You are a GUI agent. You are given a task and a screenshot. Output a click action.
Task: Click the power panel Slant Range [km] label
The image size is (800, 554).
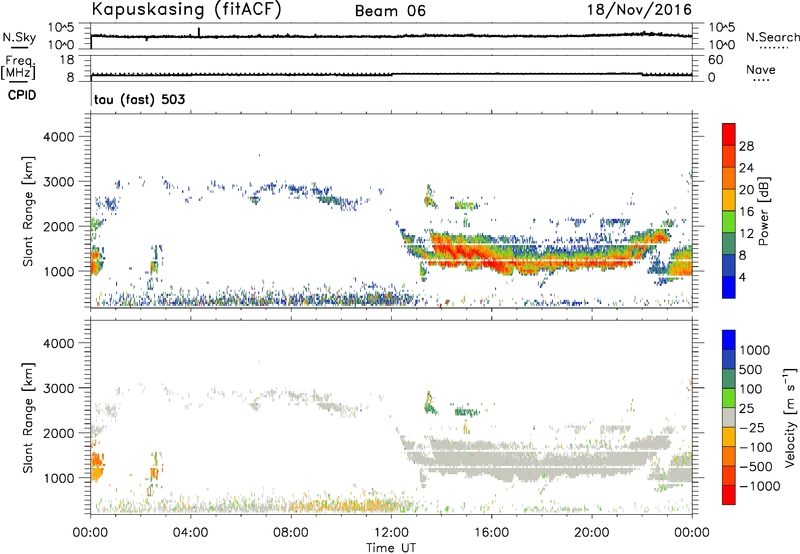tap(28, 211)
